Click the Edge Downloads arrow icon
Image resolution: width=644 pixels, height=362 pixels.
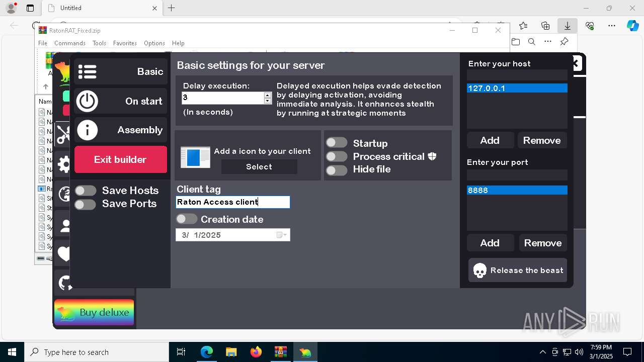click(568, 26)
